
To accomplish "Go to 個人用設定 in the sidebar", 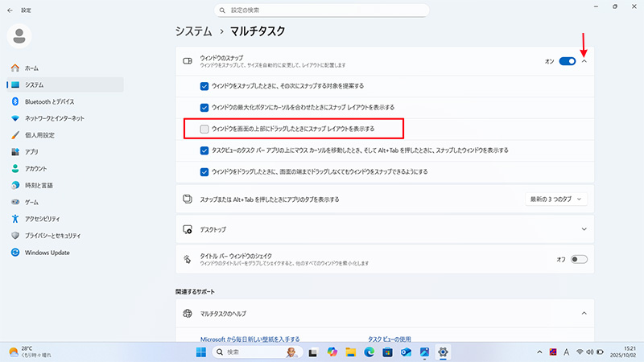I will click(39, 135).
